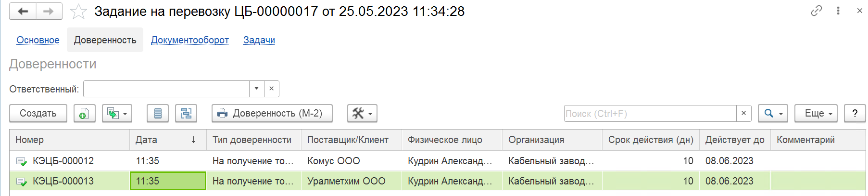This screenshot has width=868, height=196.
Task: Click the forward navigation arrow
Action: click(x=49, y=11)
